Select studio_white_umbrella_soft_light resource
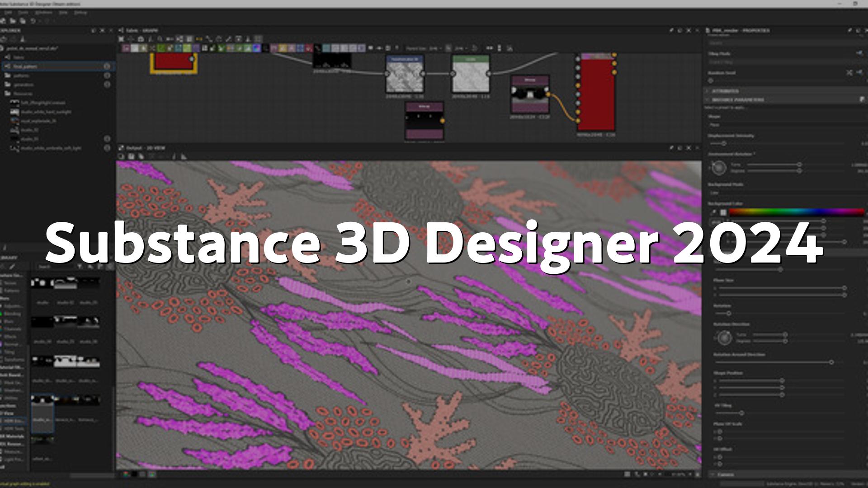Screen dimensions: 868x488 [51, 148]
